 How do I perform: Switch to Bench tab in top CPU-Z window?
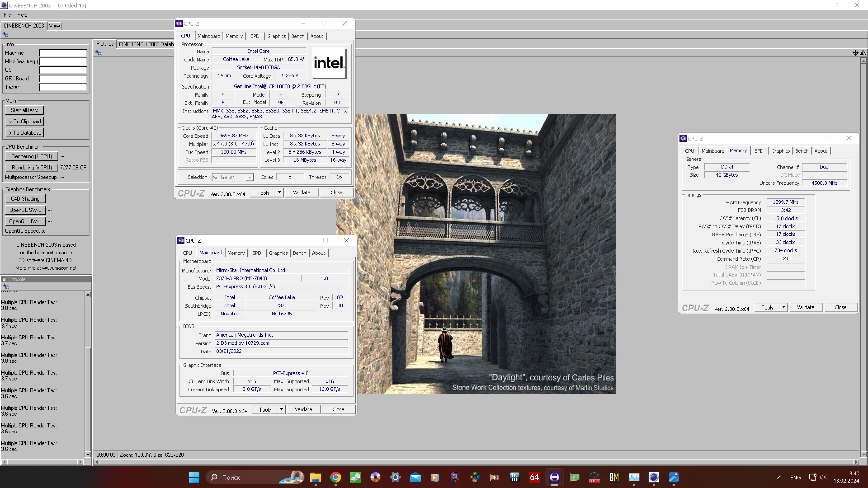[297, 36]
